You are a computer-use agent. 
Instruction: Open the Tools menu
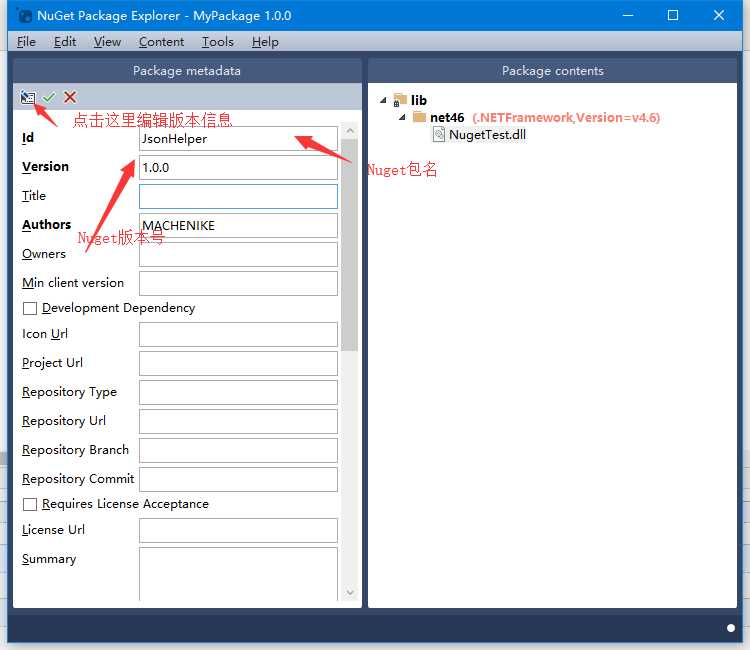[x=218, y=42]
